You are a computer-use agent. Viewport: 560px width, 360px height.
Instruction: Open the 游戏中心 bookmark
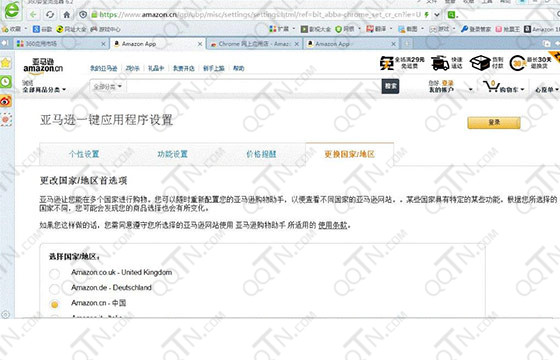105,29
